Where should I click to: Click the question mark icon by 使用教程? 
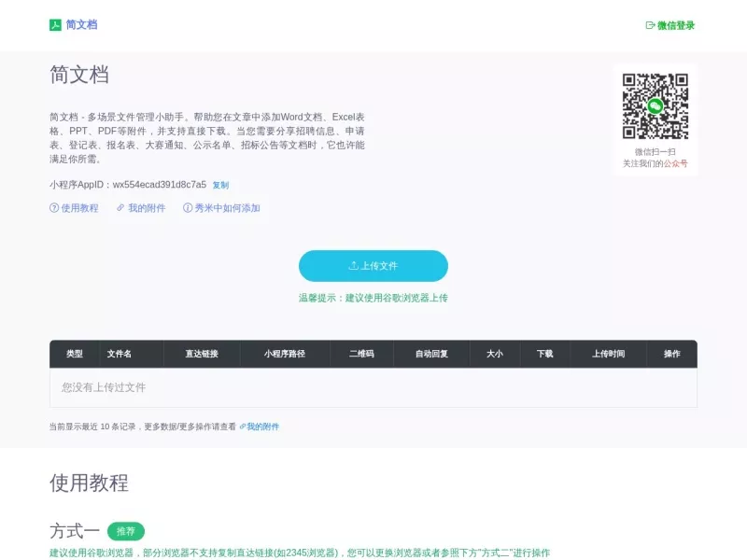coord(54,207)
